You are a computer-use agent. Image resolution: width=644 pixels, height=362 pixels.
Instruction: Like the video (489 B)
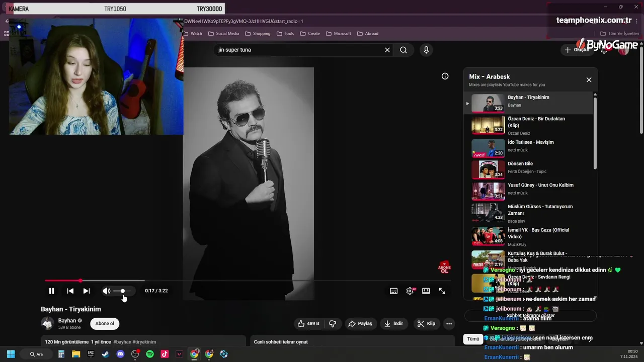(308, 324)
